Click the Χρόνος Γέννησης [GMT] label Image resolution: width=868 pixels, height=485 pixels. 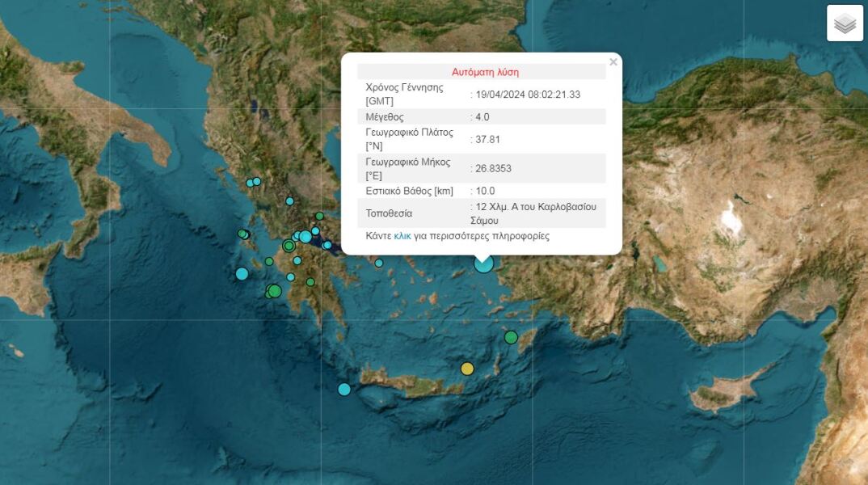(x=404, y=94)
